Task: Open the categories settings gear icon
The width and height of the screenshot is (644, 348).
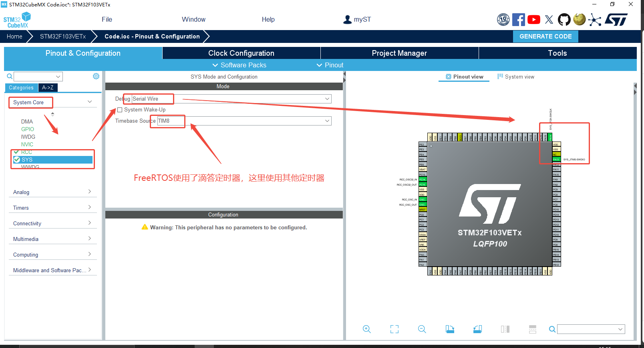Action: pyautogui.click(x=96, y=76)
